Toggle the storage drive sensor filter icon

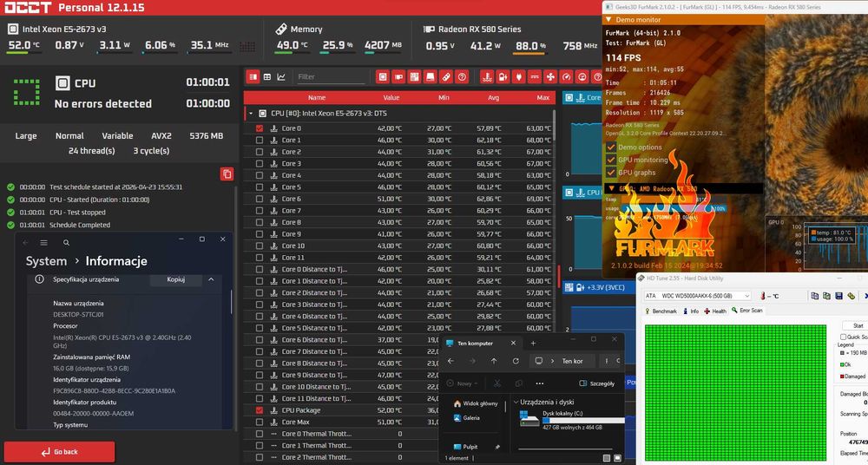pos(431,77)
